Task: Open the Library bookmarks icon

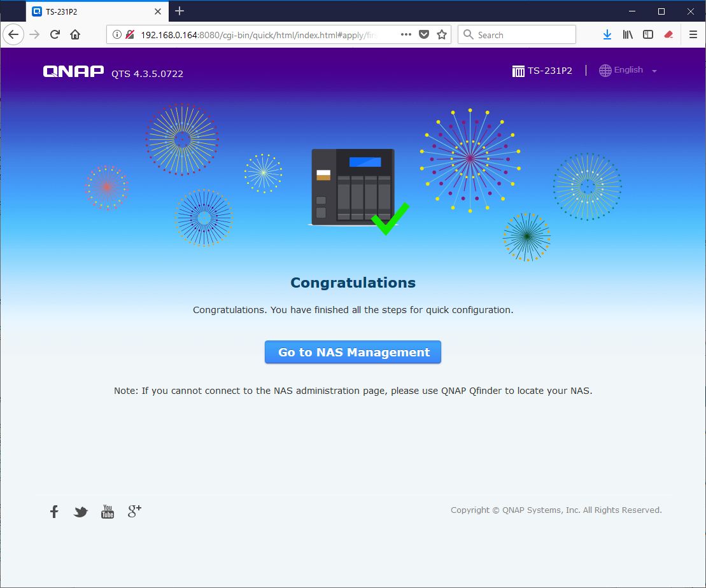Action: click(628, 34)
